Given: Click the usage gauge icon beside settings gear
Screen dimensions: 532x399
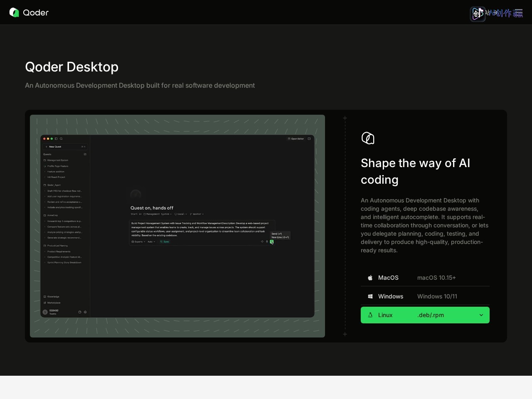Looking at the screenshot, I should [x=80, y=312].
